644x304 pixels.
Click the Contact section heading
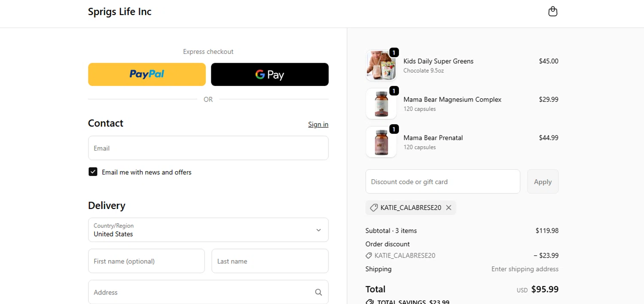pos(106,123)
